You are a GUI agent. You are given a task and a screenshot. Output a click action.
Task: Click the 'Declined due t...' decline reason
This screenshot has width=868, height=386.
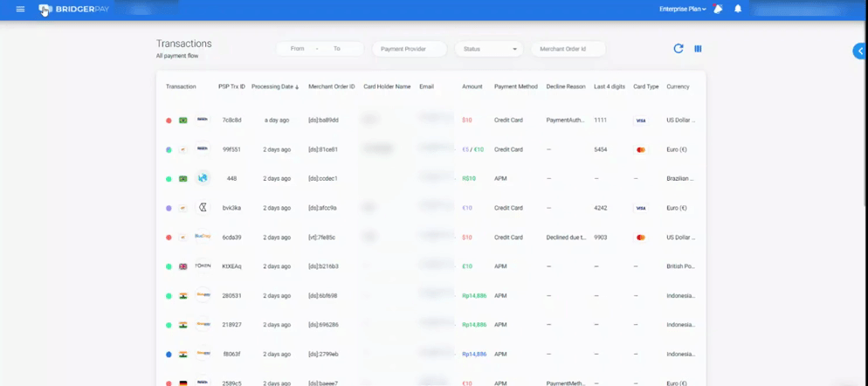[x=567, y=238]
